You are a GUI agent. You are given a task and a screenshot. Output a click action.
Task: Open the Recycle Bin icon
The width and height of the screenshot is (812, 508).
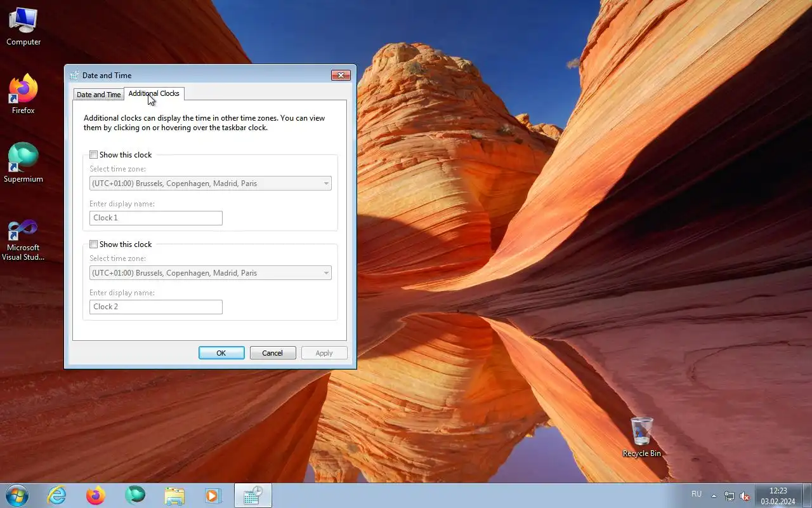tap(641, 437)
